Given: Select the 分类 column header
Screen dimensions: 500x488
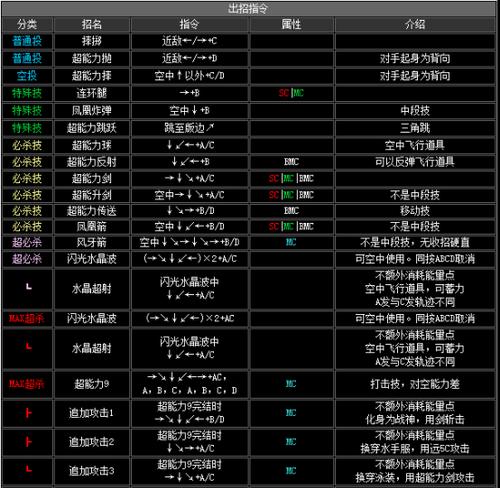Looking at the screenshot, I should point(27,24).
